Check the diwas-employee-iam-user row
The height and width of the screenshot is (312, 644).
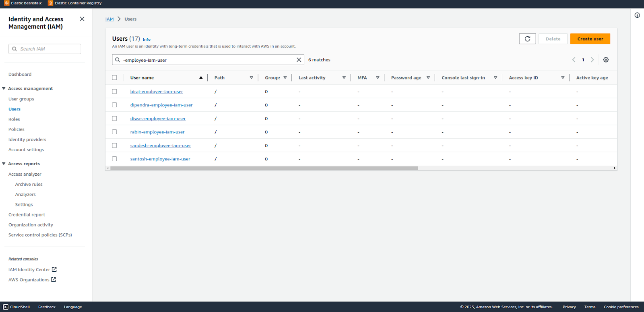click(x=114, y=119)
